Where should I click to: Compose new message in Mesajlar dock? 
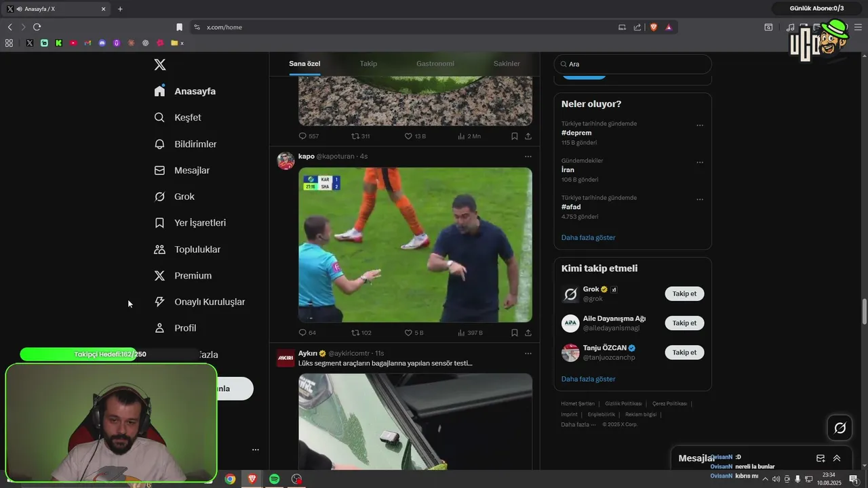(821, 458)
